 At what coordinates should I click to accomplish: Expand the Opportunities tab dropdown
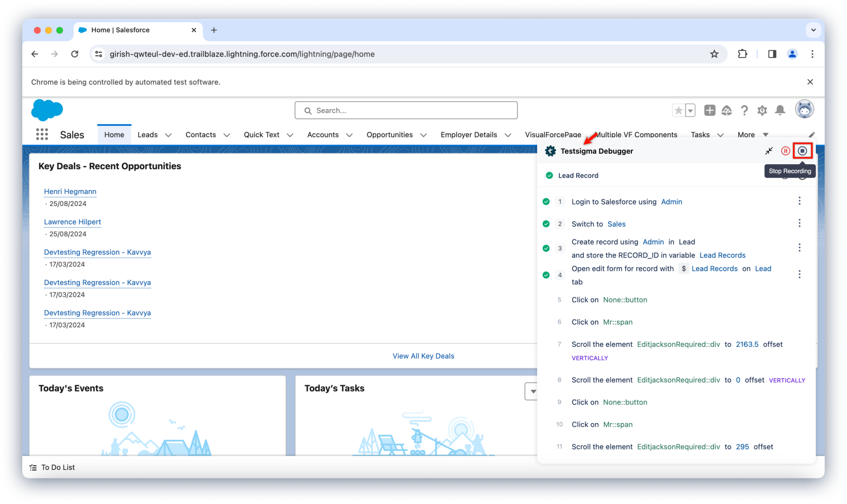tap(423, 135)
